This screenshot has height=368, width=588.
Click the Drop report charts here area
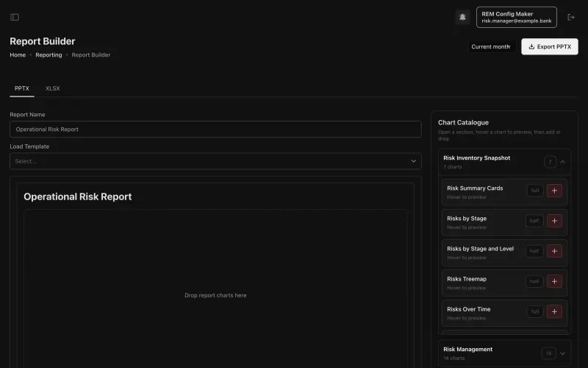[x=215, y=296]
